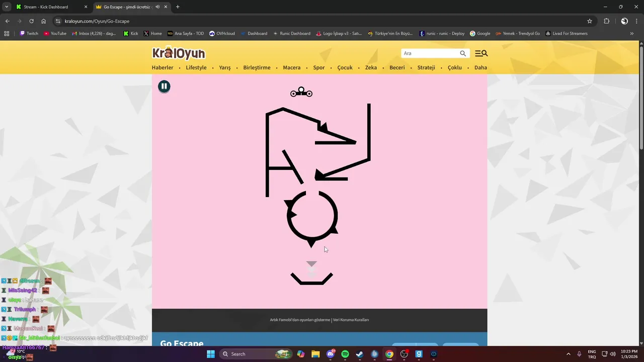The height and width of the screenshot is (362, 644).
Task: Reload the kraloyun.com page
Action: (x=31, y=21)
